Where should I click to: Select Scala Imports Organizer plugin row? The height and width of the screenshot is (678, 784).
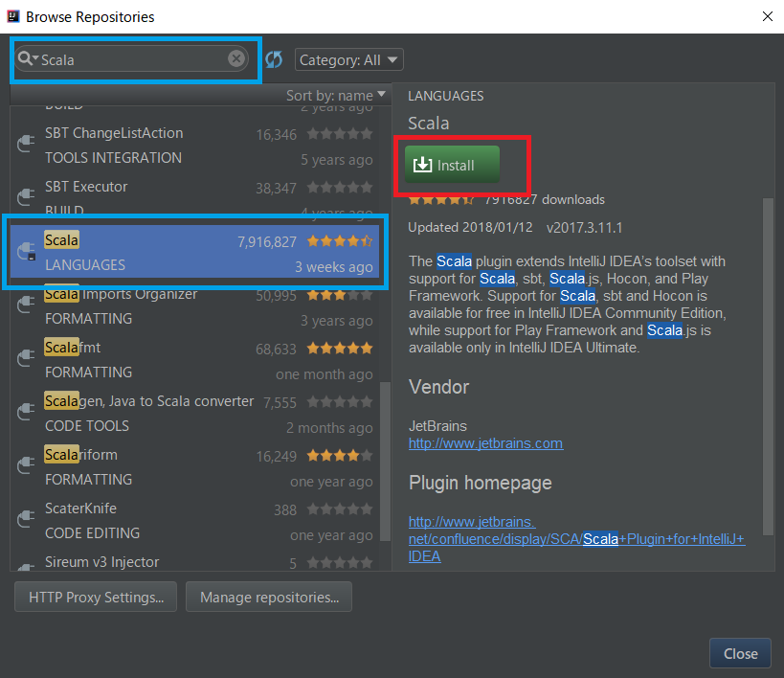tap(194, 306)
